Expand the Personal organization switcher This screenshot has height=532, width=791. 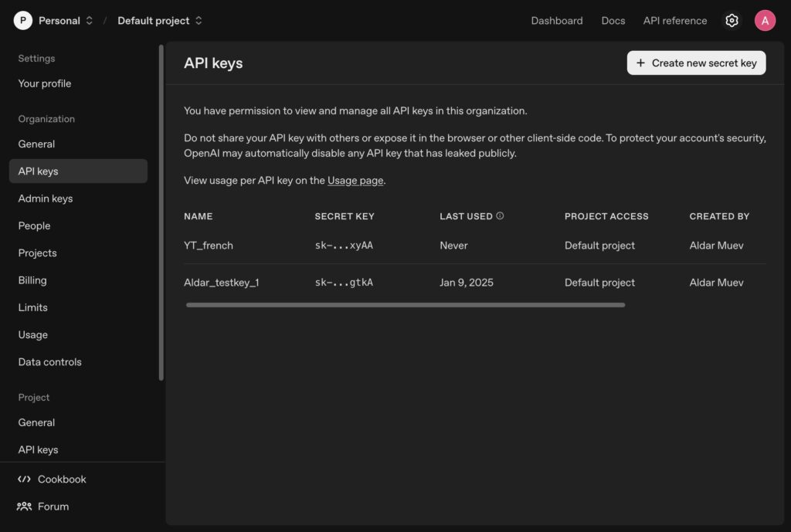coord(89,21)
